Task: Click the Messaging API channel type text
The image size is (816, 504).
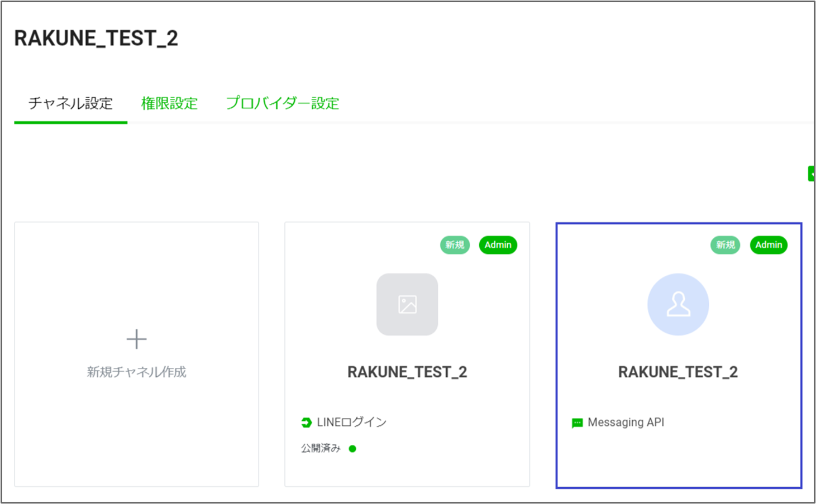Action: coord(626,423)
